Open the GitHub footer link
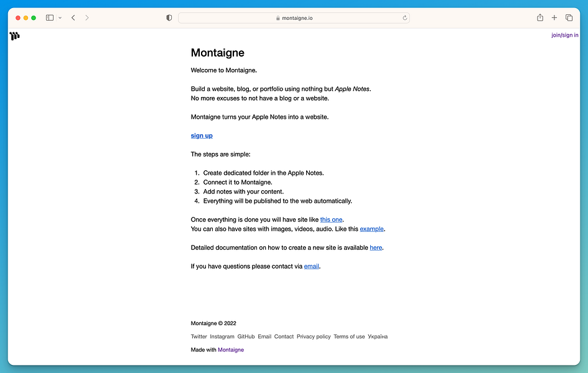This screenshot has height=373, width=588. [x=246, y=336]
